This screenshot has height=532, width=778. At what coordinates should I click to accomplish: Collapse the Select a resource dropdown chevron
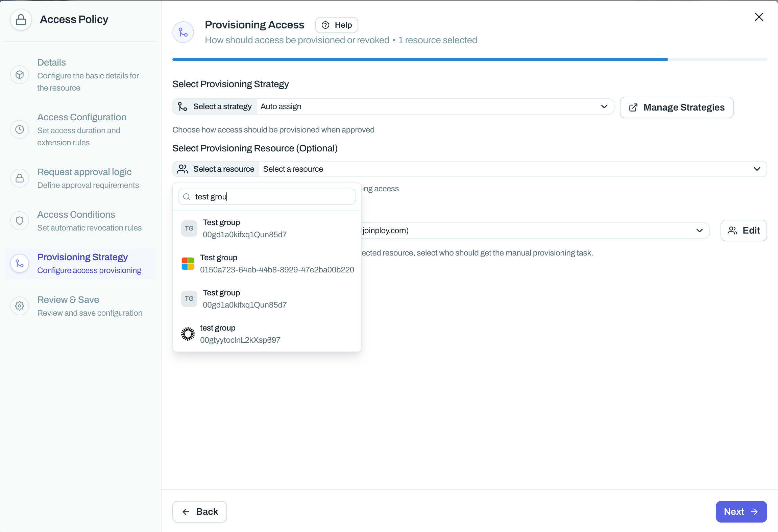tap(757, 169)
